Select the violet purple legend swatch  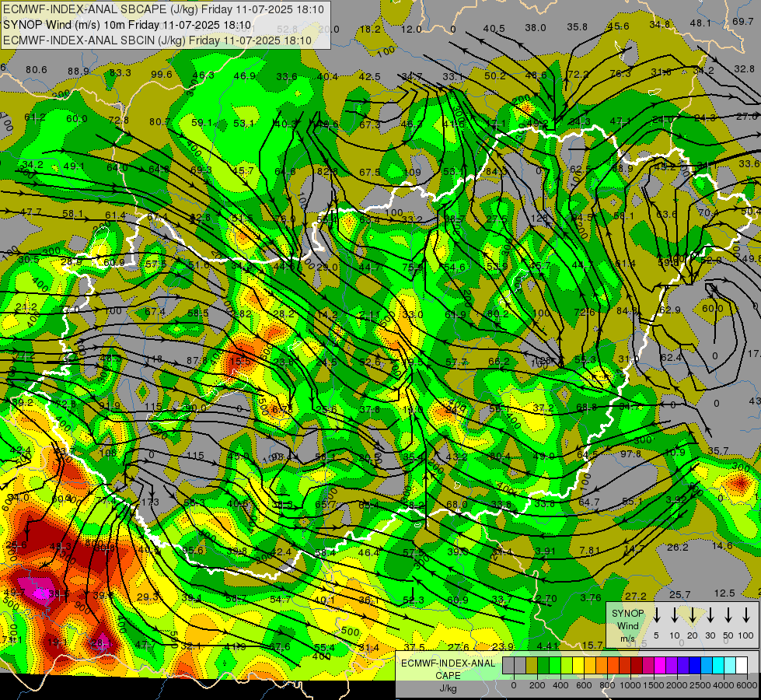coord(672,665)
